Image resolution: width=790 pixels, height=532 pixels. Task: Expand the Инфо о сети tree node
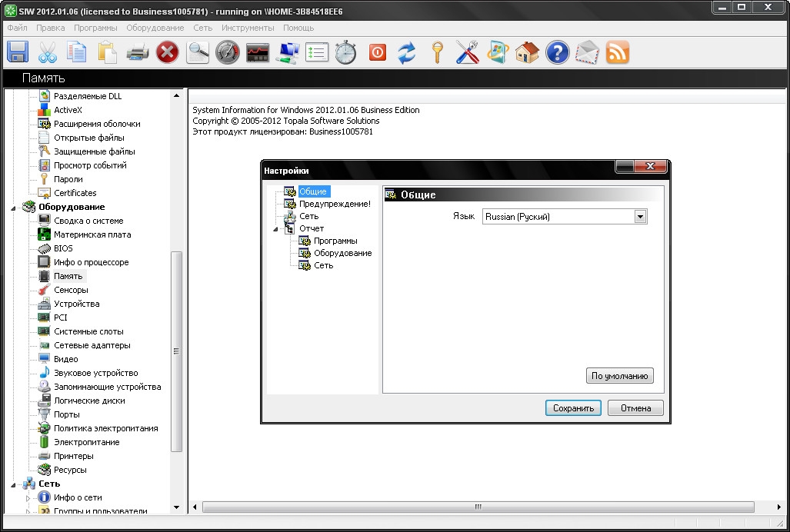click(28, 498)
